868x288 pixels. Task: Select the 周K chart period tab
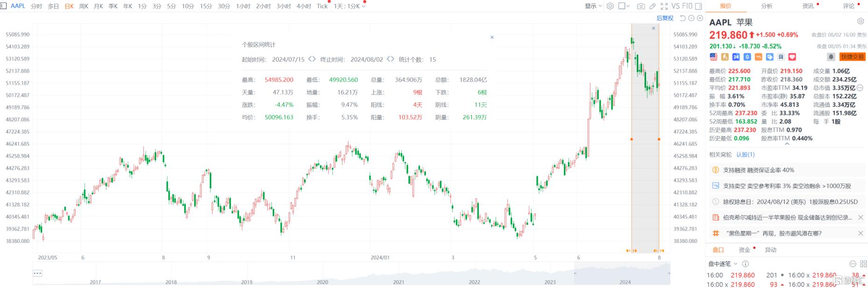84,6
